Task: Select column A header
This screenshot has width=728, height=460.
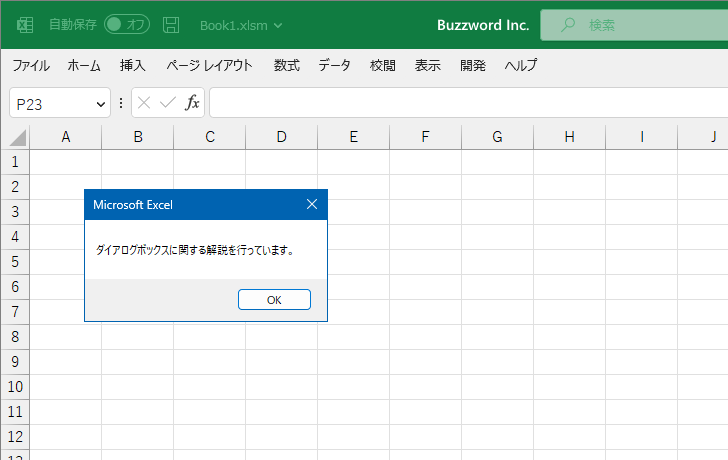Action: tap(65, 137)
